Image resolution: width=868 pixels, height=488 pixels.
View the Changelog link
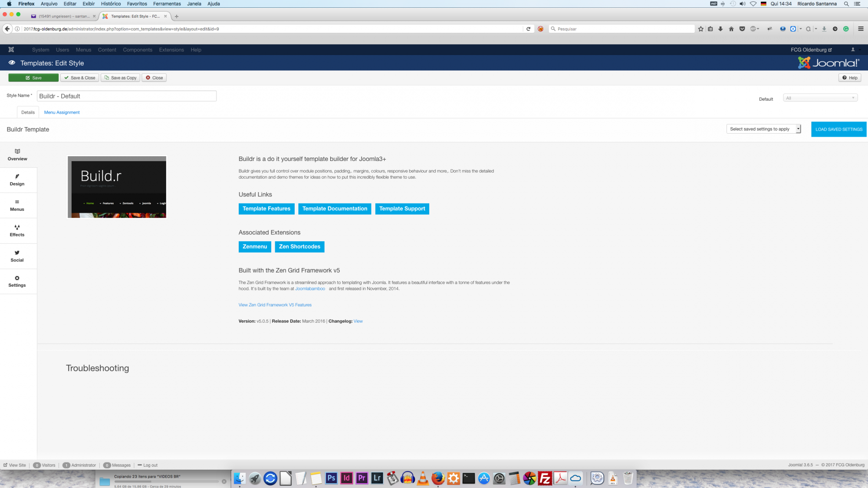coord(358,321)
